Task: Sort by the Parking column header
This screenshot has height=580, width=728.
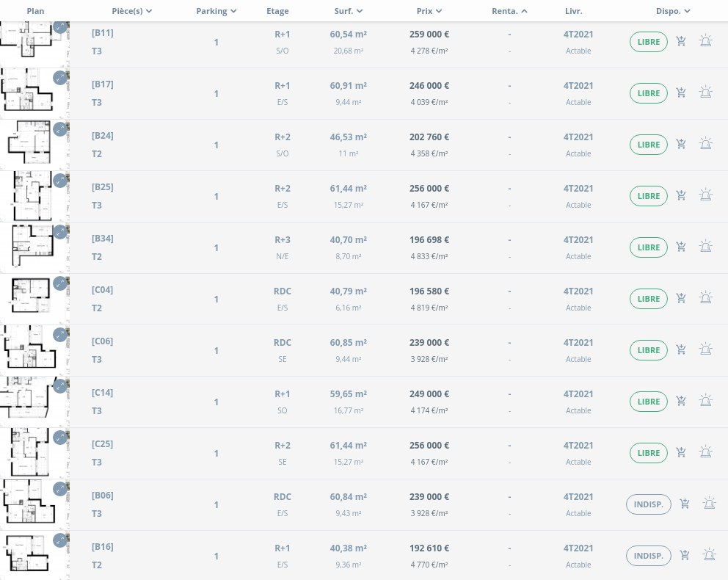Action: [x=216, y=11]
